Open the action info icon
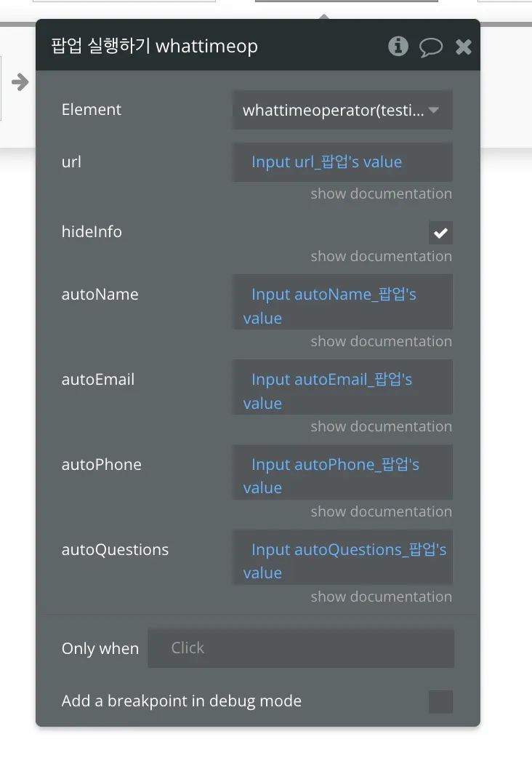Viewport: 532px width, 758px height. coord(398,47)
